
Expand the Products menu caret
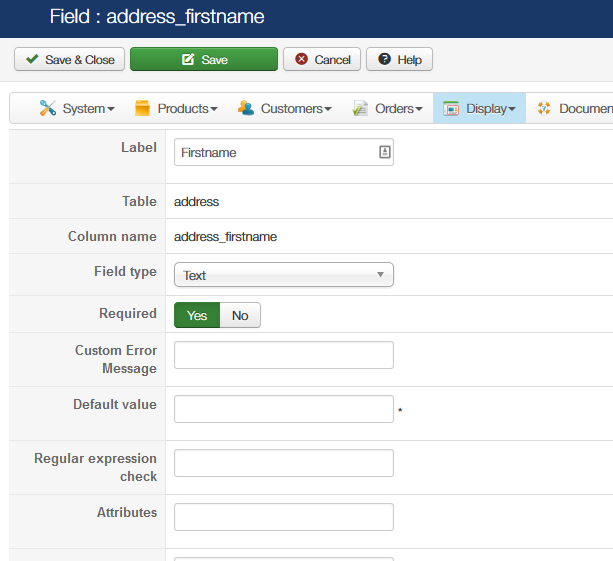214,109
